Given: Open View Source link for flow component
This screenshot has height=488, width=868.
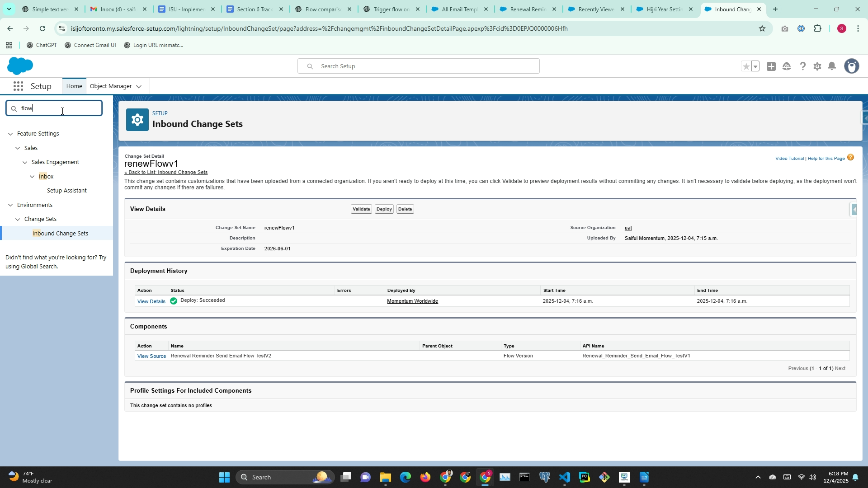Looking at the screenshot, I should 151,357.
